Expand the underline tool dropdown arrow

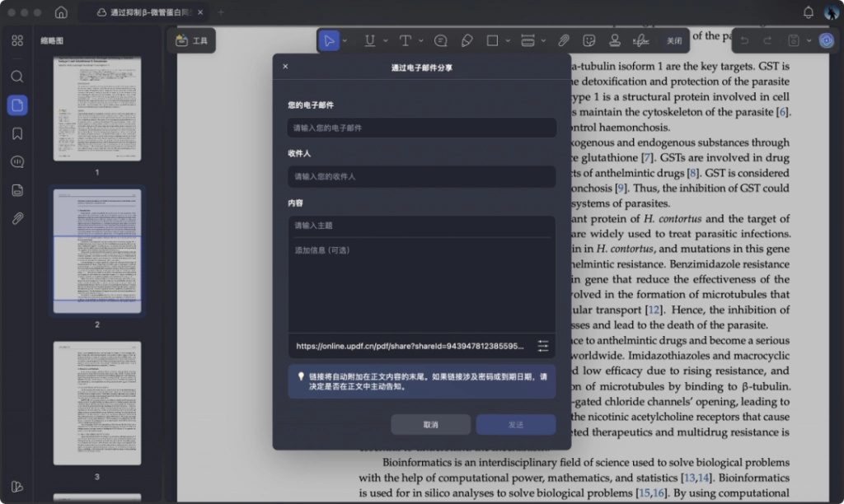386,41
